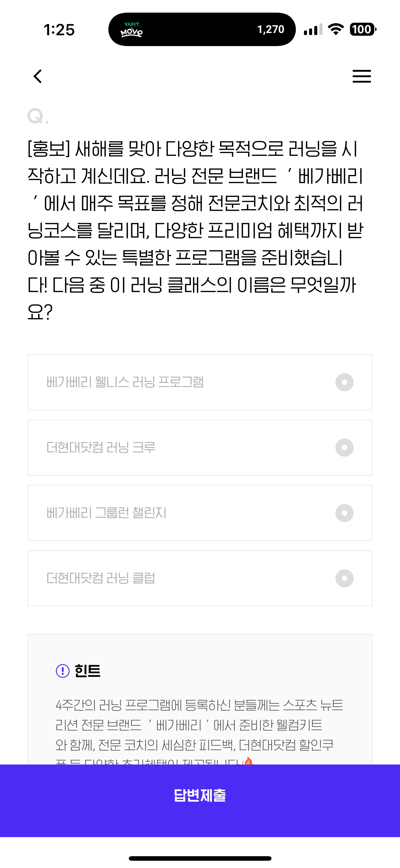Choose the 더현대닷컴 러닝 클럽 answer text
400x868 pixels.
101,578
